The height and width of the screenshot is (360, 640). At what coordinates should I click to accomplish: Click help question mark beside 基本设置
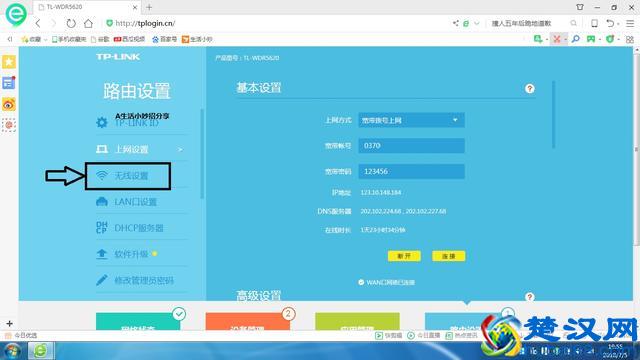tap(529, 89)
